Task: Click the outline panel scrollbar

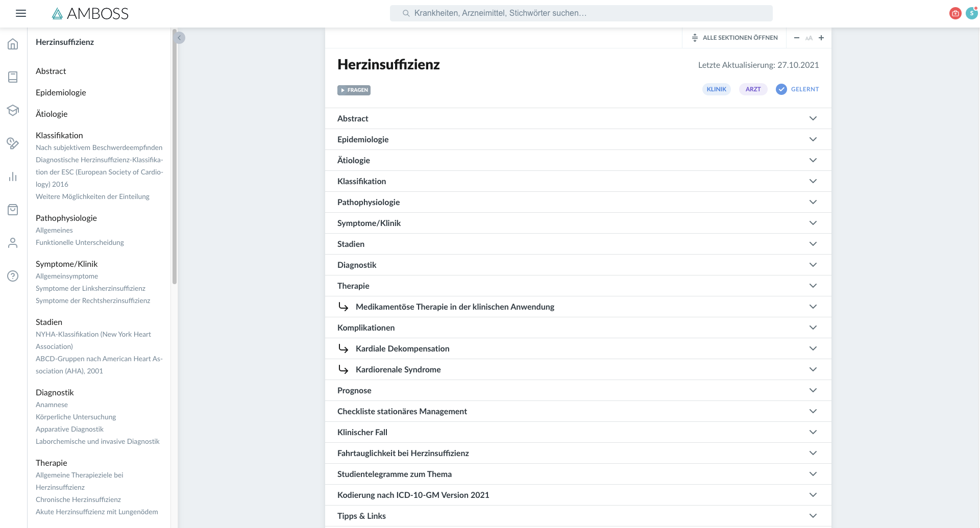Action: pos(175,157)
